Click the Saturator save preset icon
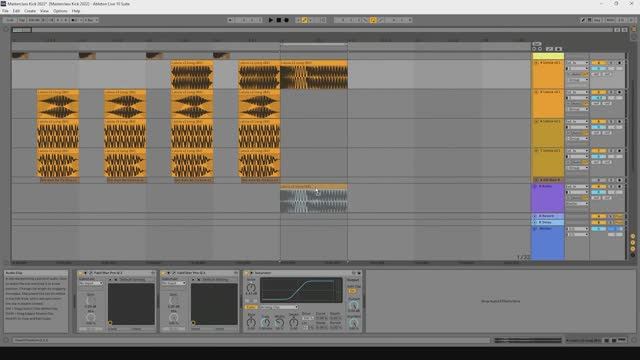 point(359,273)
